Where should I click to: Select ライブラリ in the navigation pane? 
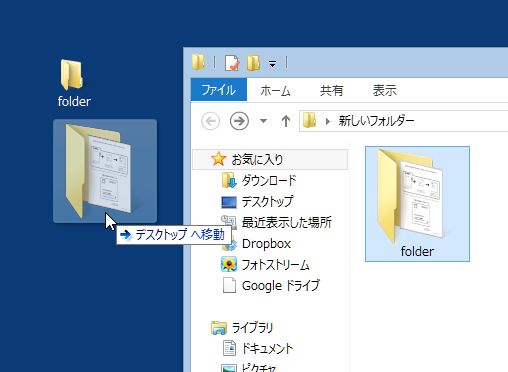coord(252,328)
